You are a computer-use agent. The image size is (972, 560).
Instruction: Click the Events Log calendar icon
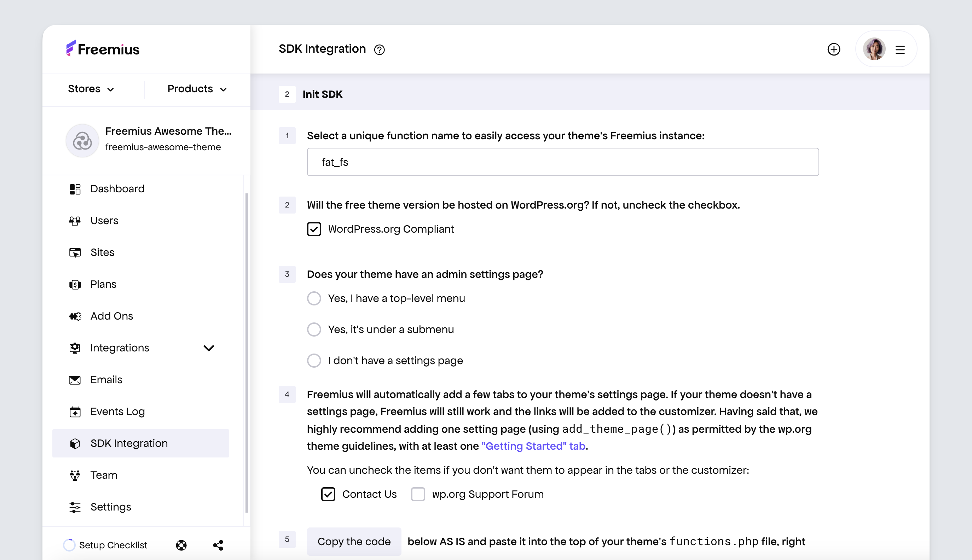pyautogui.click(x=75, y=412)
